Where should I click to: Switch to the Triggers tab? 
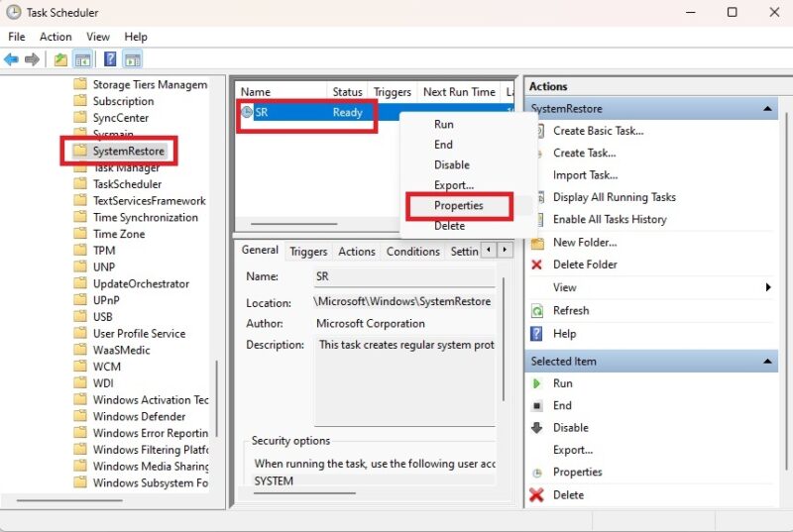(x=308, y=251)
